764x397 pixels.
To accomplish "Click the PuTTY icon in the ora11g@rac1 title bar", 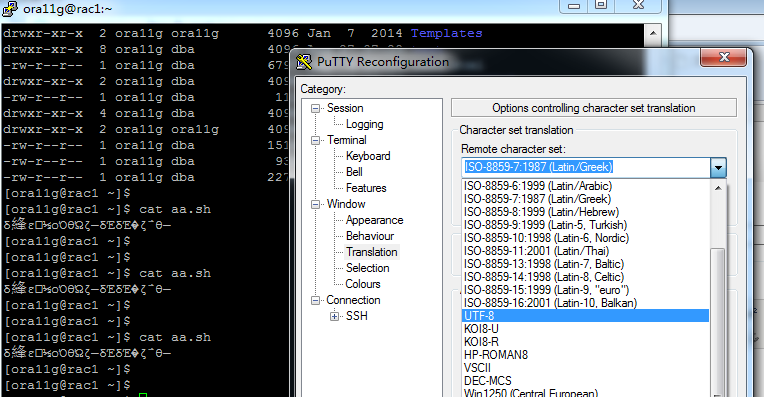I will (x=10, y=8).
